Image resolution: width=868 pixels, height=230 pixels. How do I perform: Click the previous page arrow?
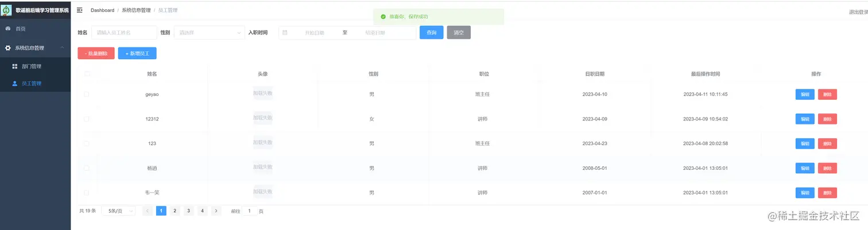pyautogui.click(x=148, y=211)
